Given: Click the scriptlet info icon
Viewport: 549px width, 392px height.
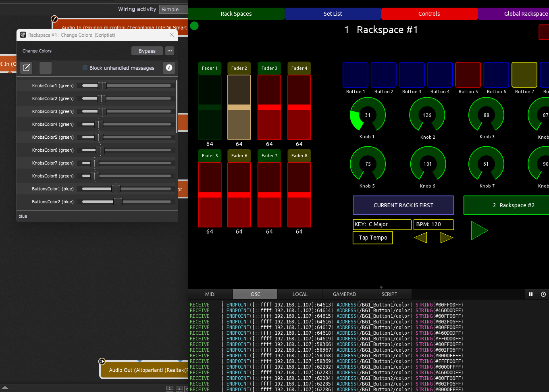Looking at the screenshot, I should click(169, 68).
